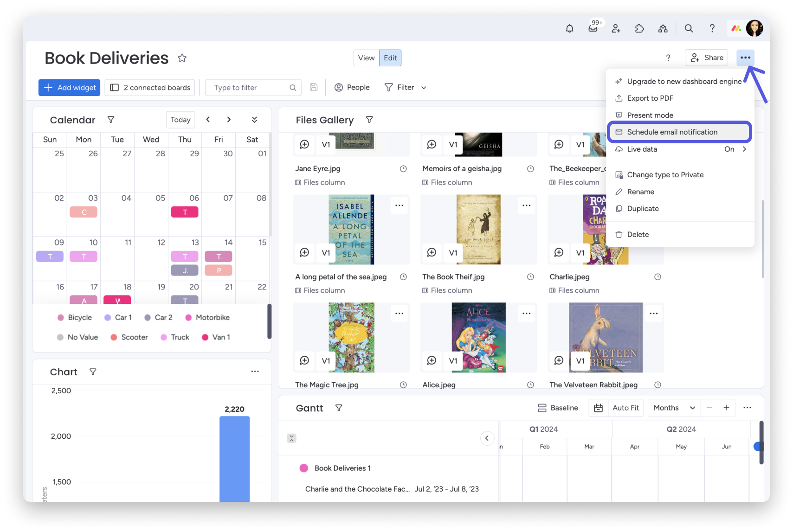Open the apps puzzle-piece icon

[x=639, y=29]
